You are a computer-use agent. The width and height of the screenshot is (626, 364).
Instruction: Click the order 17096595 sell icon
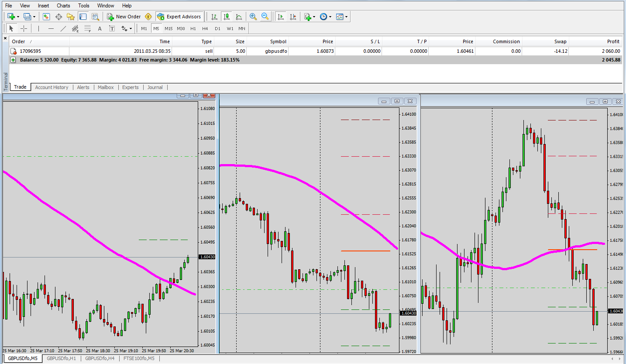14,51
